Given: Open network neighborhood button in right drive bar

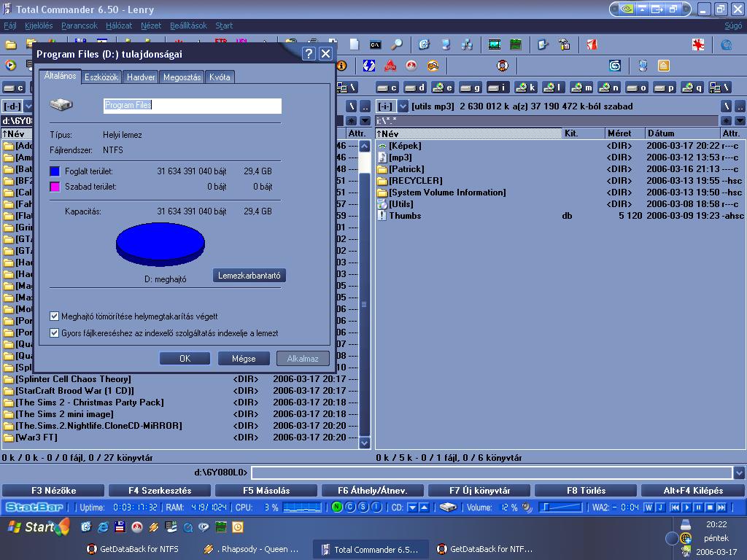Looking at the screenshot, I should pyautogui.click(x=720, y=87).
